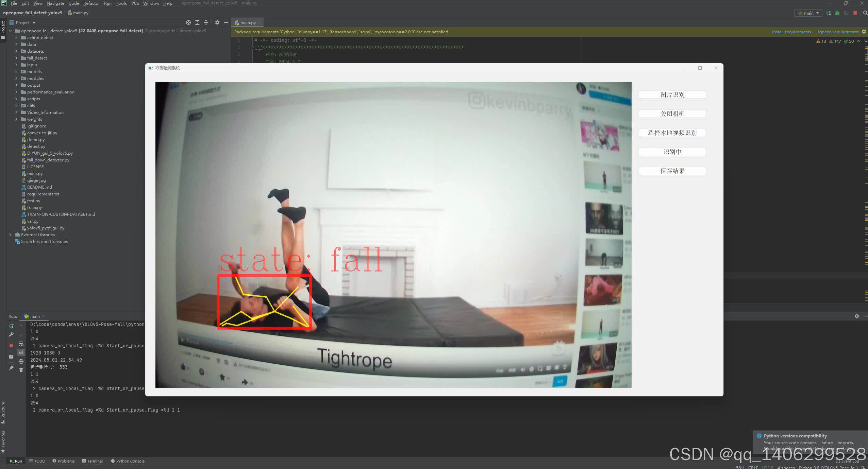868x469 pixels.
Task: Select fall_down_detecter.py in project tree
Action: click(x=48, y=160)
